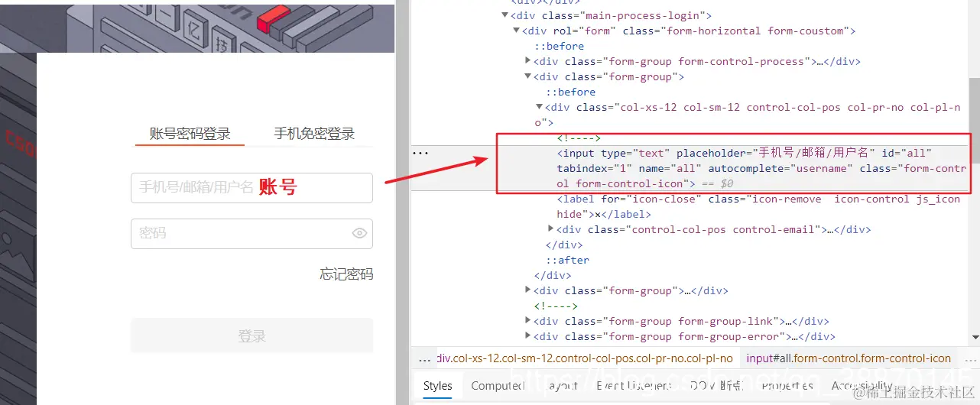The width and height of the screenshot is (980, 405).
Task: Focus the 密码 password field
Action: click(251, 234)
